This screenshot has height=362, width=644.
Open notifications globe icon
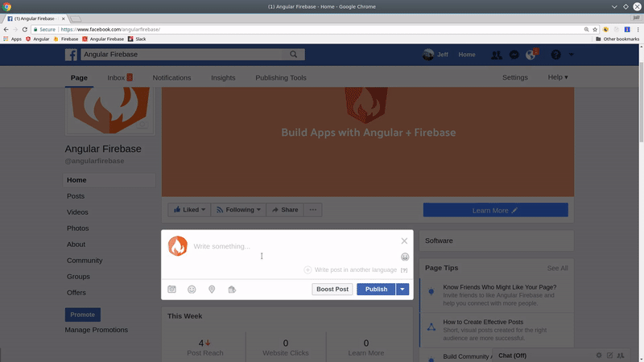(x=530, y=55)
